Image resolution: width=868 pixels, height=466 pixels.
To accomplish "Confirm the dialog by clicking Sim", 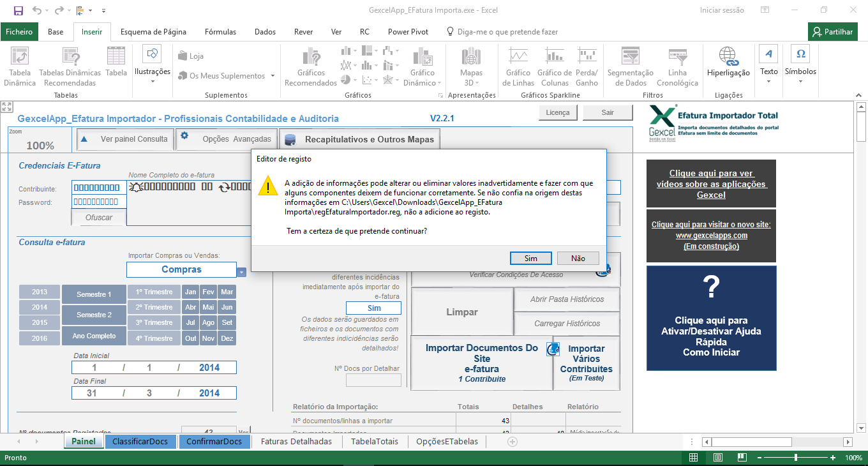I will tap(530, 258).
